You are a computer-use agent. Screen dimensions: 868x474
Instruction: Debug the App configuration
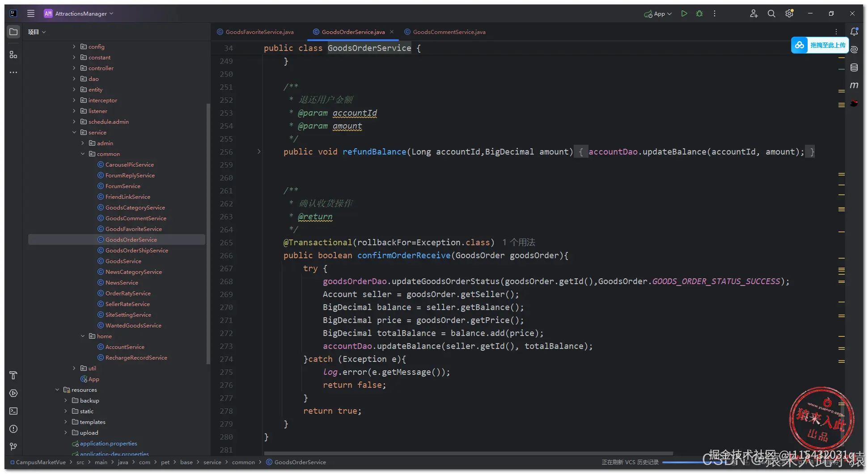coord(699,13)
